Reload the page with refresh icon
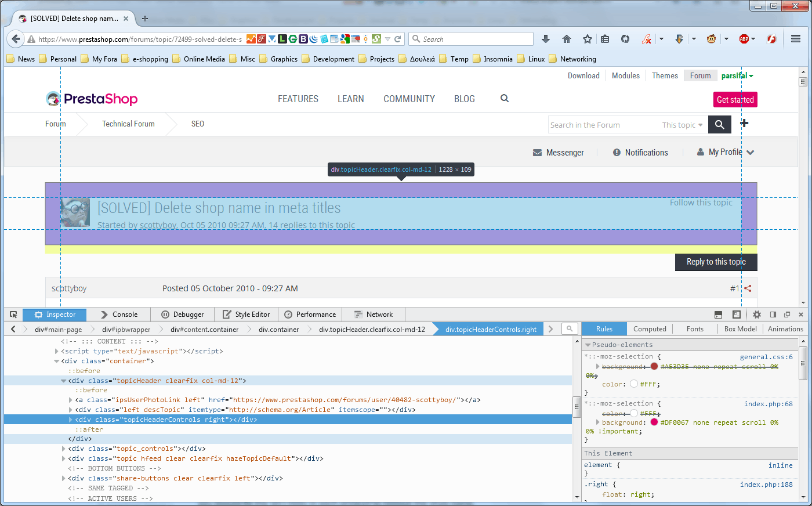This screenshot has width=812, height=506. 398,39
